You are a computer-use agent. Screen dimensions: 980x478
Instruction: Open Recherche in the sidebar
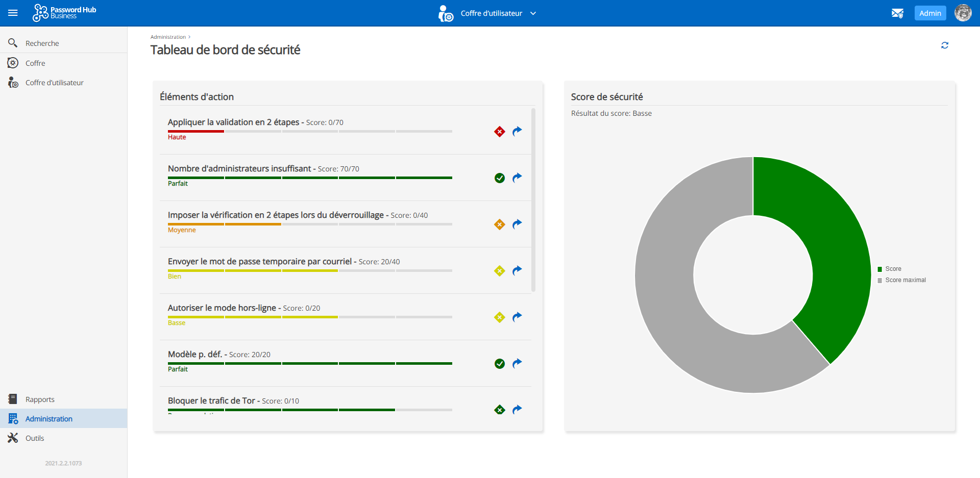coord(42,43)
